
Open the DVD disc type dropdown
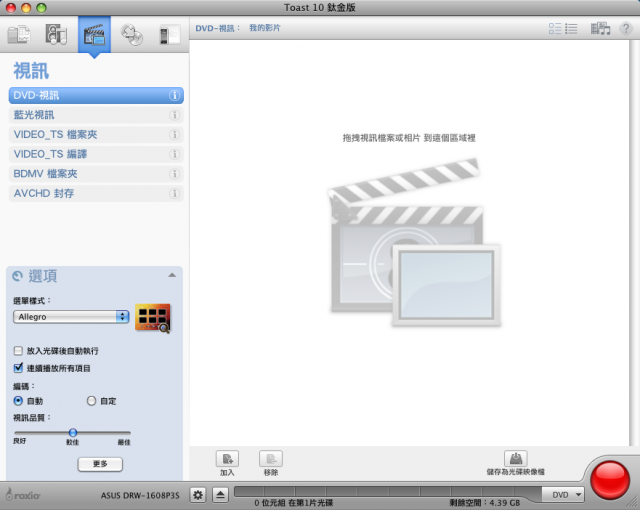563,494
